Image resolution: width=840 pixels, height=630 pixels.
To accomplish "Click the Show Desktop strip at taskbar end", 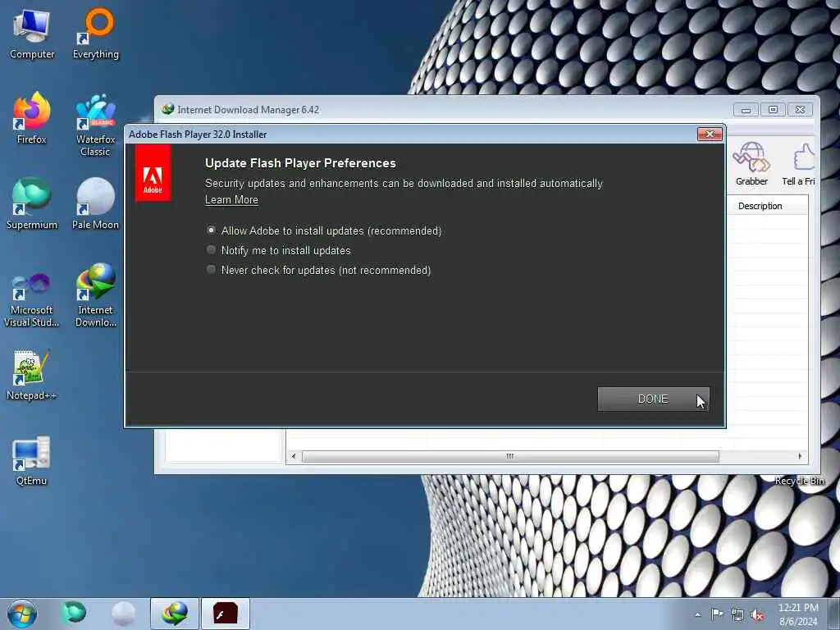I will click(x=834, y=614).
